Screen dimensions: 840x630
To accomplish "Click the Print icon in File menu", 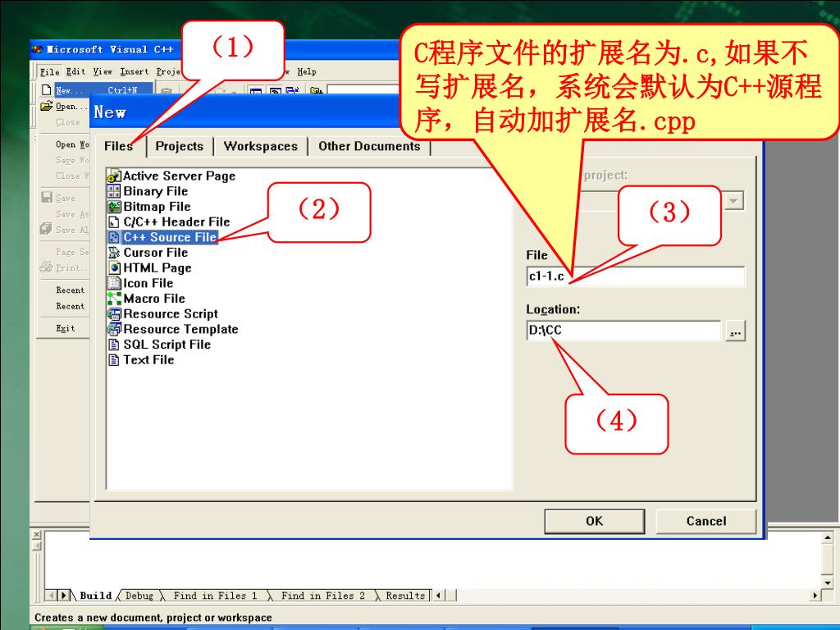I will (x=46, y=267).
